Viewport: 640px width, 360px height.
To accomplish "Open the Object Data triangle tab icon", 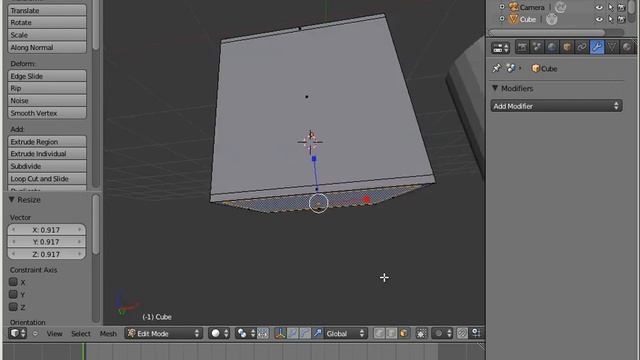I will tap(611, 47).
